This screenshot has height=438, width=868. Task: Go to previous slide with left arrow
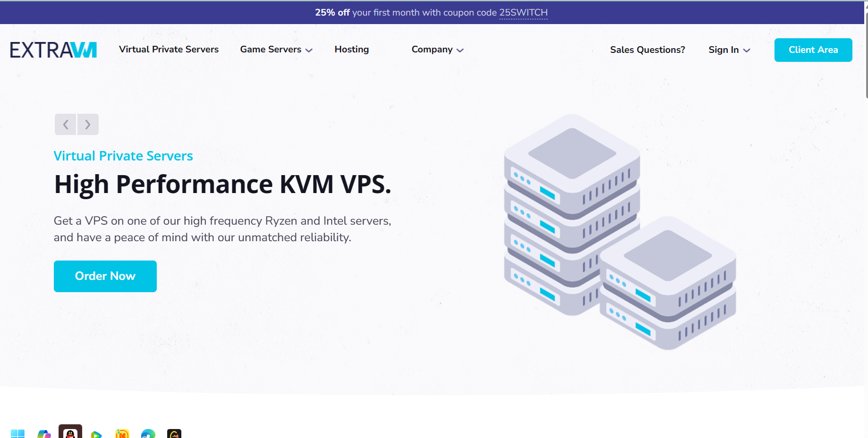tap(66, 125)
